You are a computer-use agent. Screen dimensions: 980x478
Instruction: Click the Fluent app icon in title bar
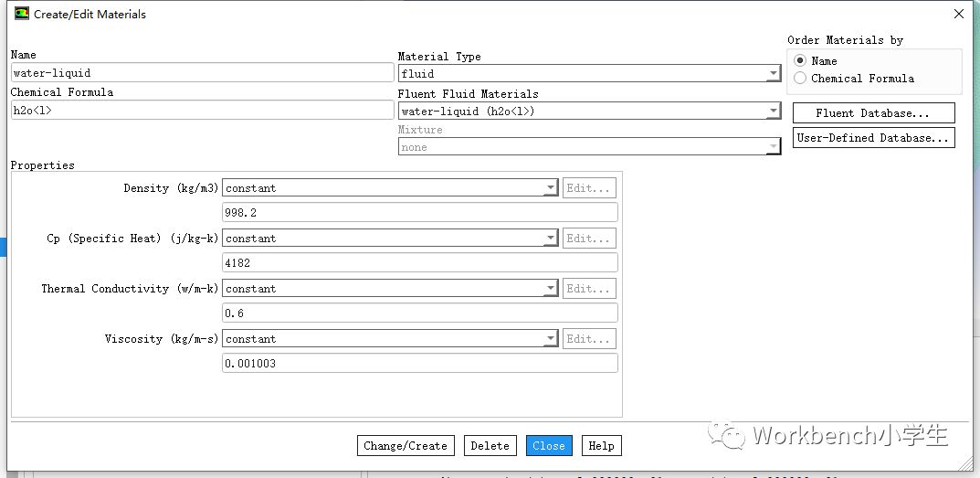click(22, 14)
